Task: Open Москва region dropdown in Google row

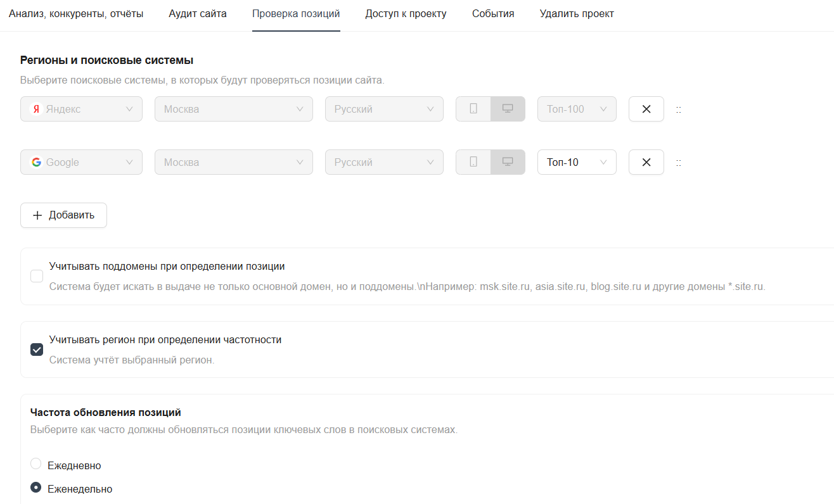Action: (x=233, y=162)
